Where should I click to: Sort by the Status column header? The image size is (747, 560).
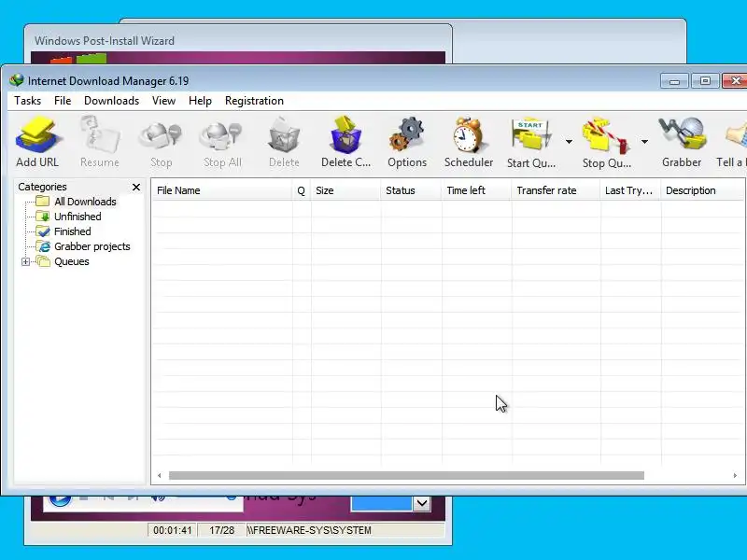411,190
